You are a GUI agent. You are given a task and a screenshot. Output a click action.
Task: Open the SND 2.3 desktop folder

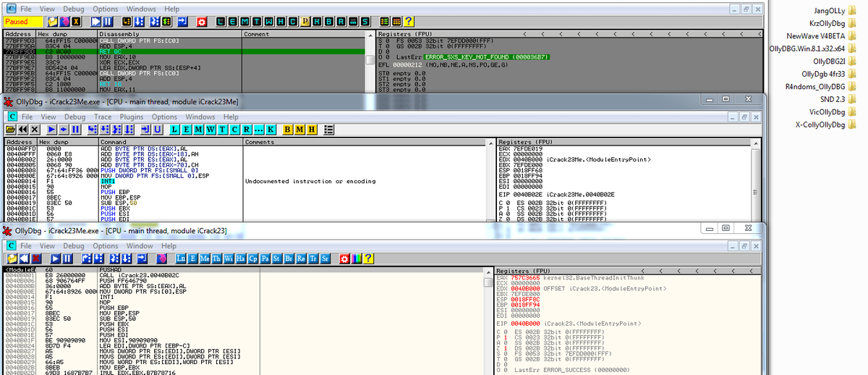833,98
